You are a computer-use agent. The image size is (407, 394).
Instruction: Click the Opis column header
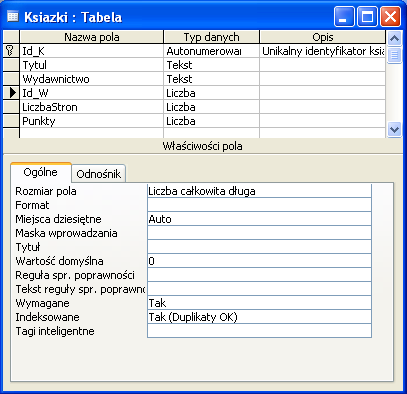point(323,37)
